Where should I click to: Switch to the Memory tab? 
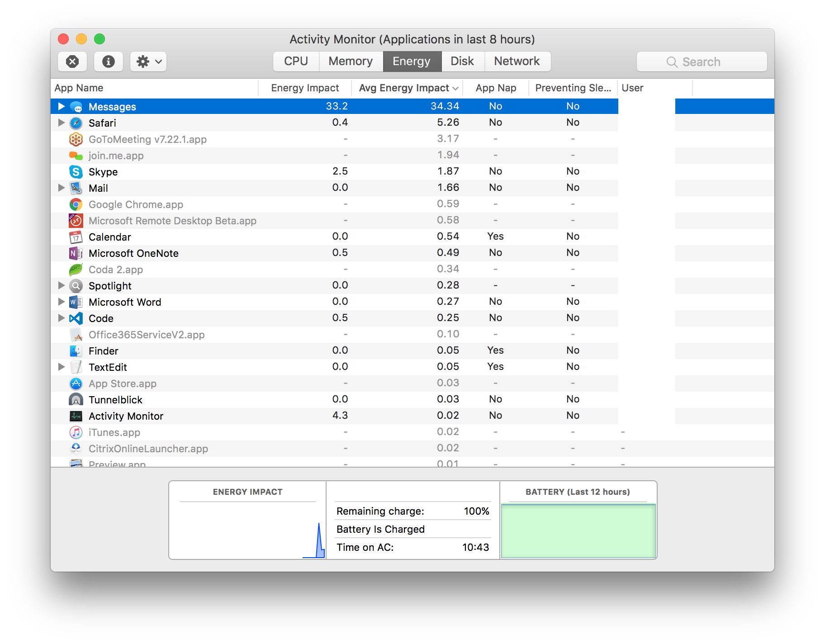point(351,61)
